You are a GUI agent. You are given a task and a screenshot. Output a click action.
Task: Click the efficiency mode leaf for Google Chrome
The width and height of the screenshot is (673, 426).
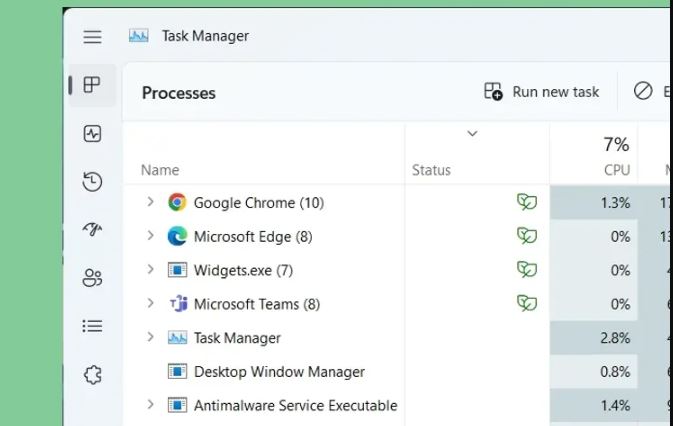tap(527, 202)
